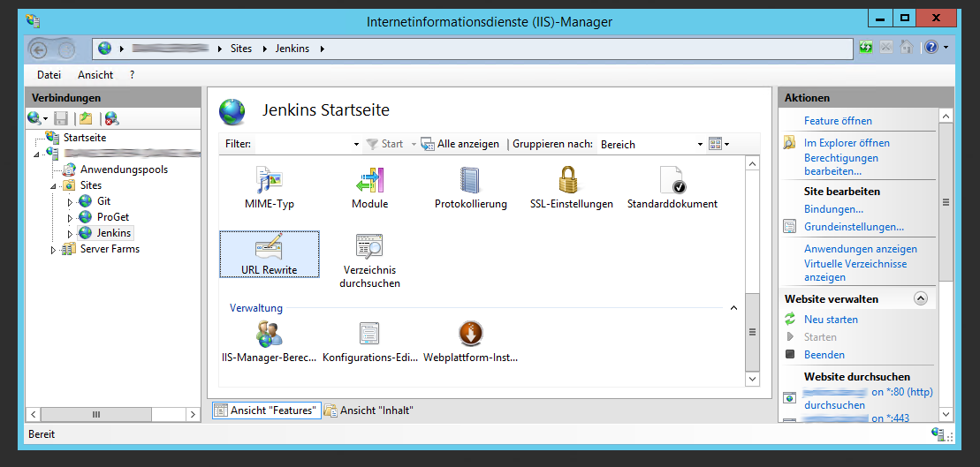Collapse the Verwaltung group chevron

733,308
